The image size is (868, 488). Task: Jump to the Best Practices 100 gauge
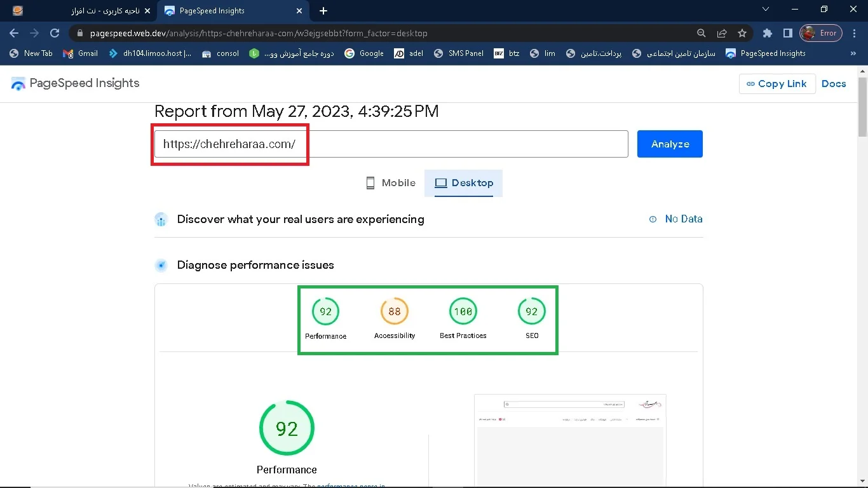click(463, 320)
